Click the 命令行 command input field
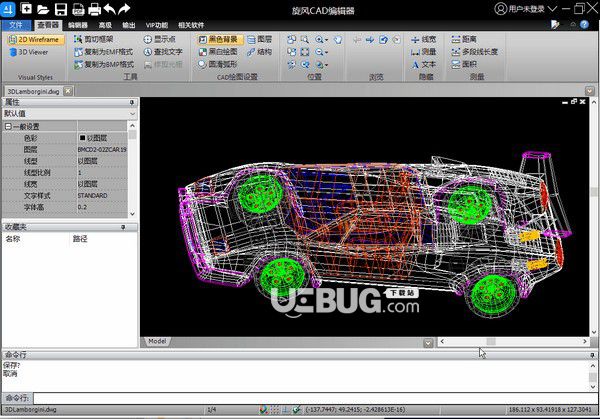The width and height of the screenshot is (600, 419). 315,398
